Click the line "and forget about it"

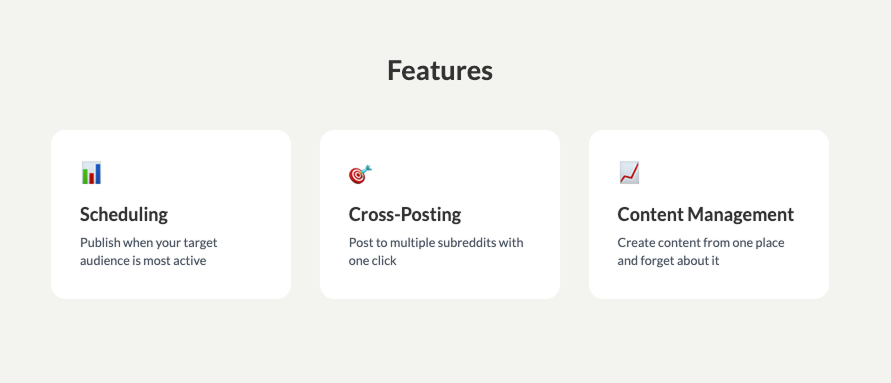coord(668,261)
